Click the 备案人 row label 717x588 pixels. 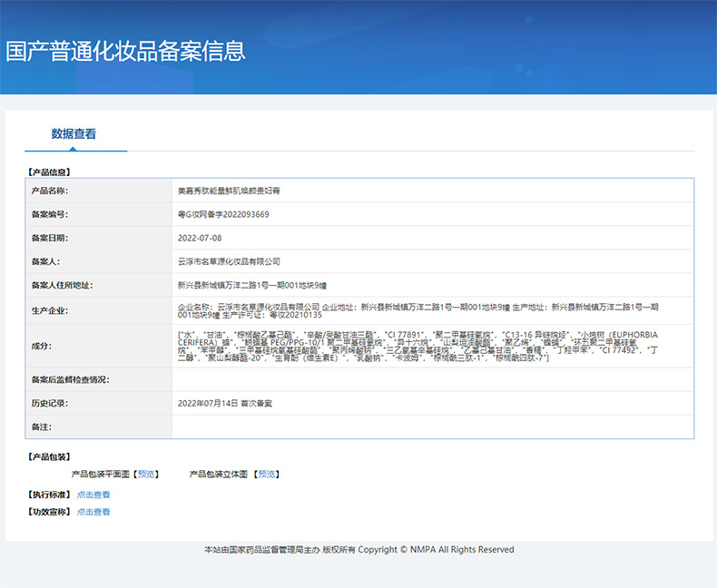[45, 261]
